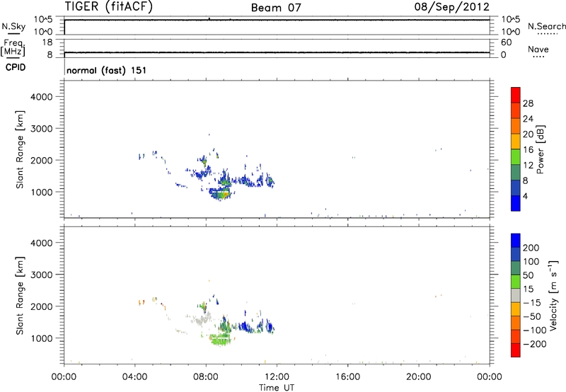Click the light green echo cluster in velocity panel
The image size is (566, 392).
click(220, 339)
